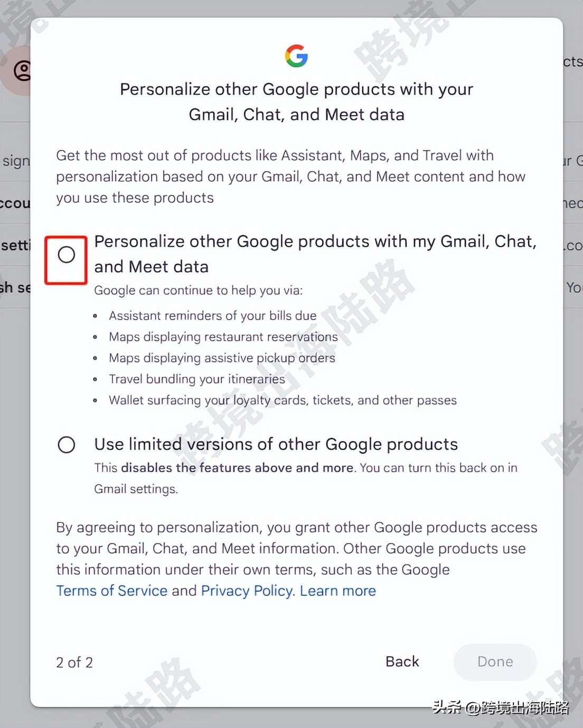This screenshot has width=583, height=728.
Task: Click the Google "G" logo at the top
Action: [297, 55]
